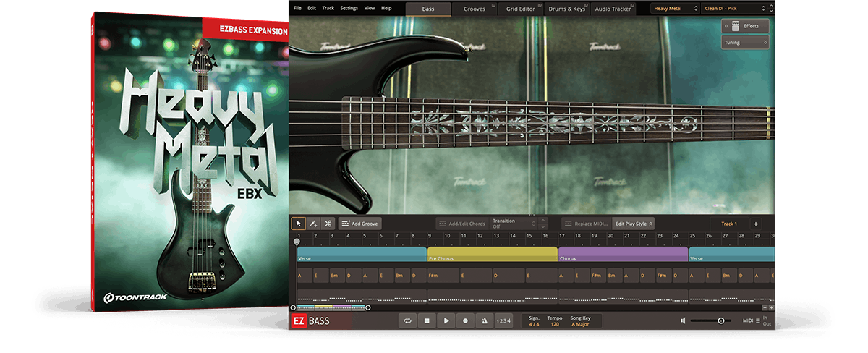
Task: Click the EZ Bass logo
Action: (312, 320)
